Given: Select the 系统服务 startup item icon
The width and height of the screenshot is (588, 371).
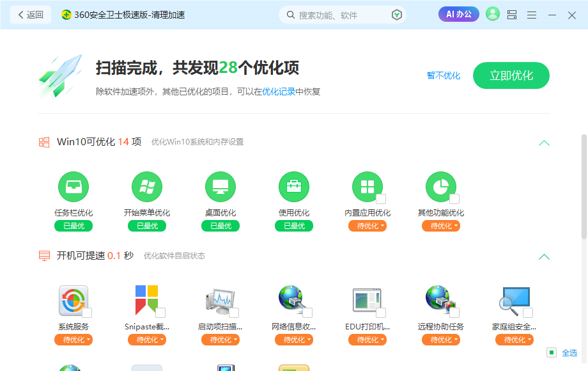Looking at the screenshot, I should click(73, 301).
